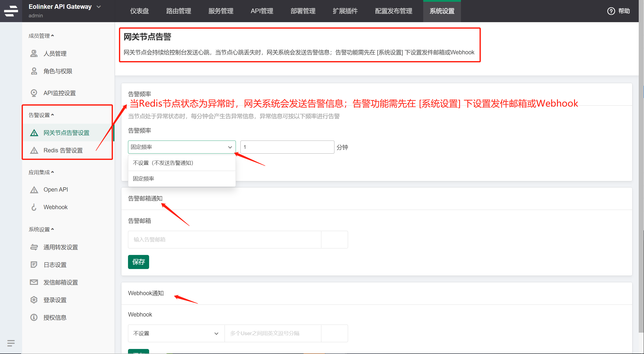Click the 输入告警邮箱 input field
The image size is (644, 354).
224,240
